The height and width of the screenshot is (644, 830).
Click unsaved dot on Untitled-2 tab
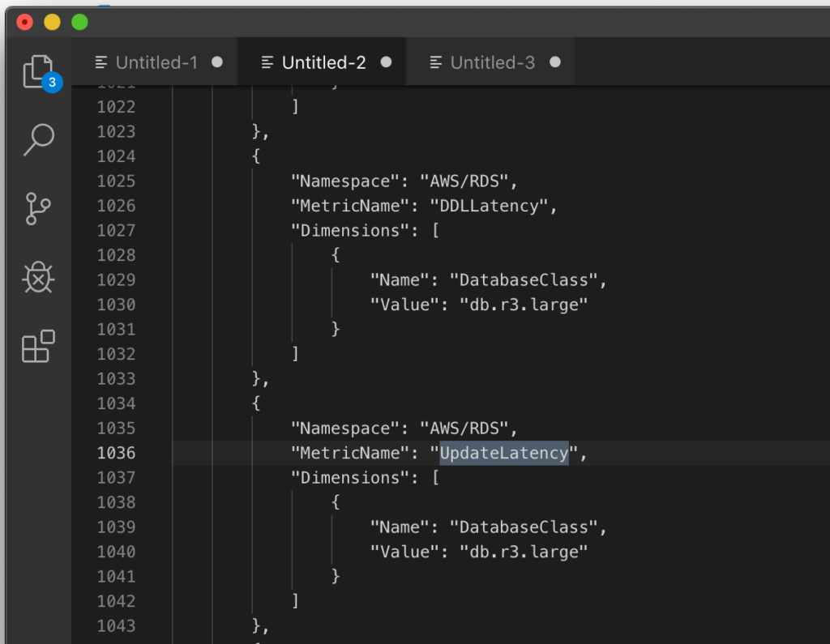[386, 62]
